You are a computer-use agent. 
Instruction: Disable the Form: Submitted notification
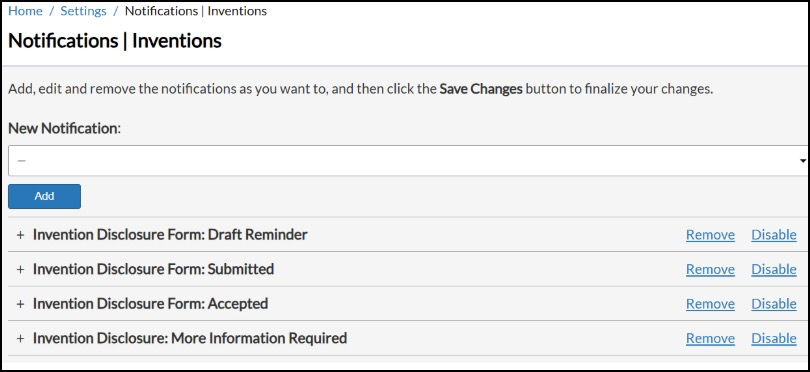pyautogui.click(x=774, y=269)
